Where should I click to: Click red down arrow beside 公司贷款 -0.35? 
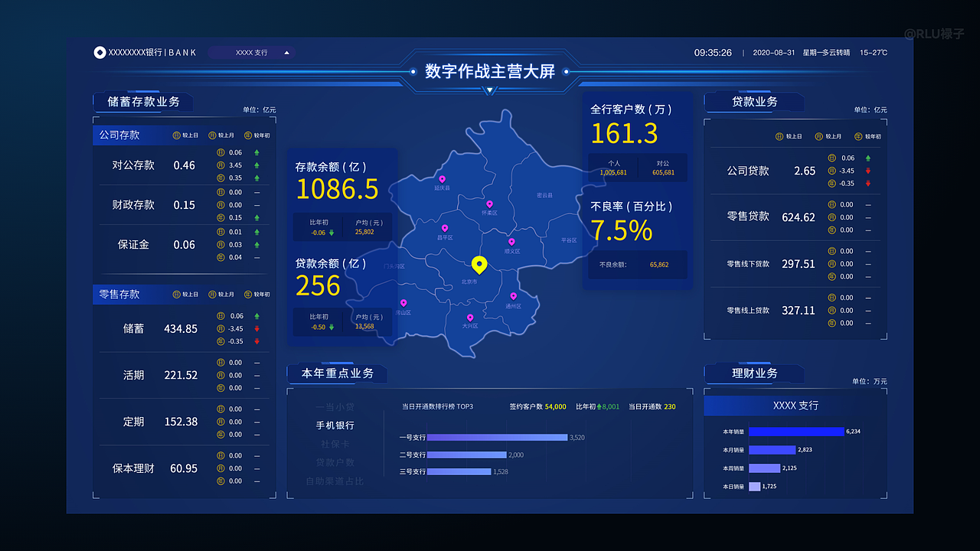pos(867,184)
